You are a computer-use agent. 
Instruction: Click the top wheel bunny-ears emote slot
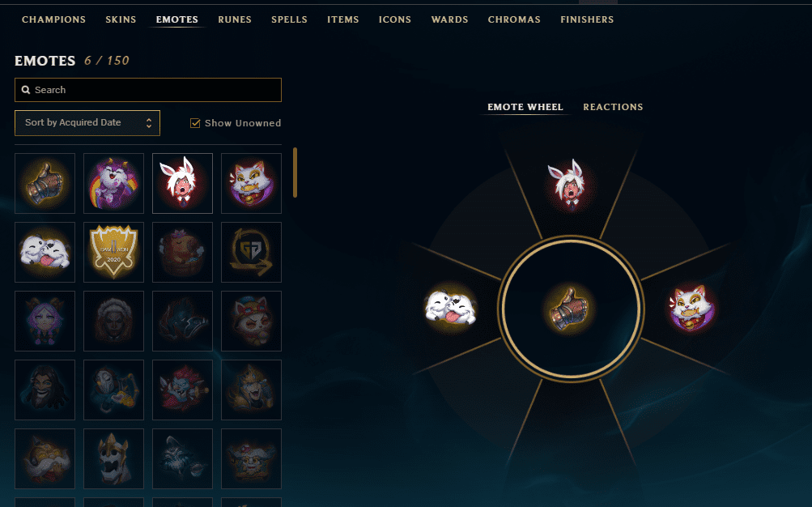(x=571, y=185)
